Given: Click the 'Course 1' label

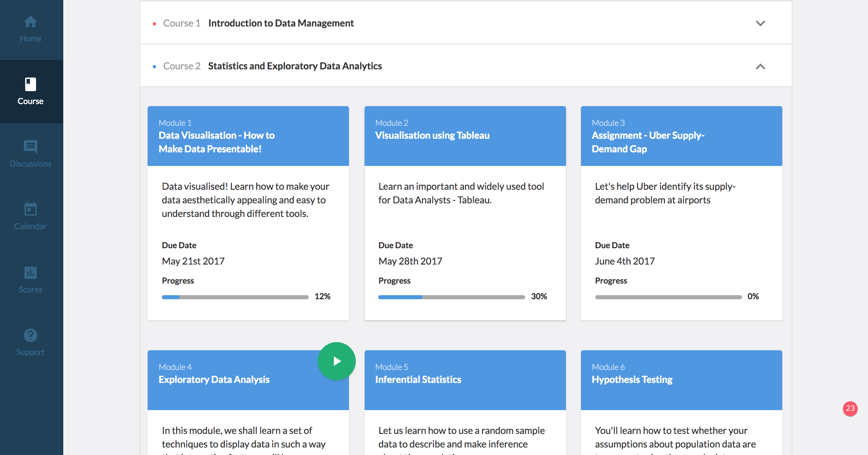Looking at the screenshot, I should click(182, 23).
